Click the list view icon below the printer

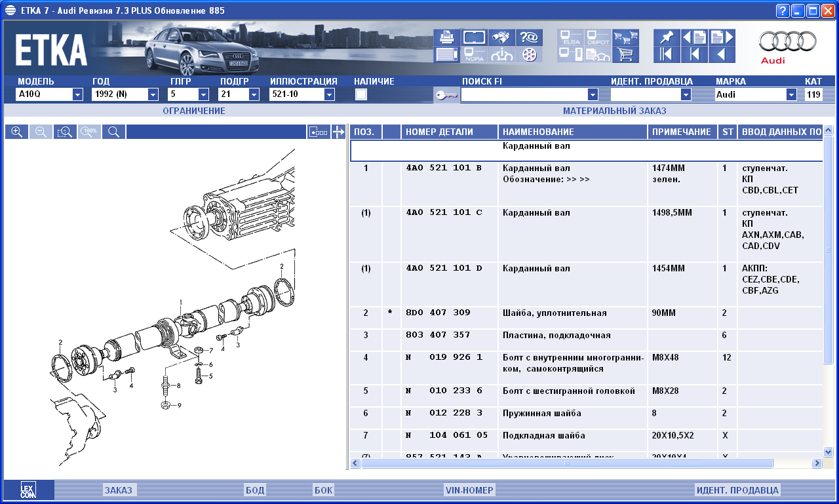[x=446, y=54]
